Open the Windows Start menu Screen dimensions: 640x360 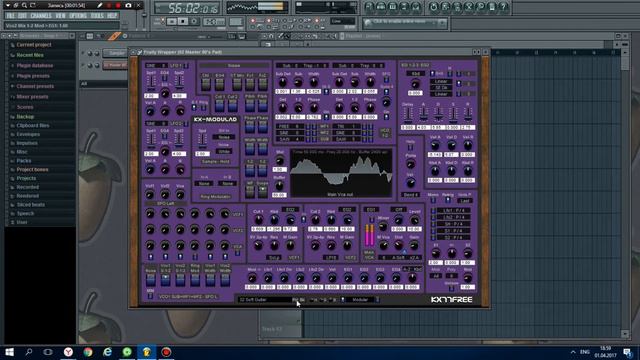point(9,352)
